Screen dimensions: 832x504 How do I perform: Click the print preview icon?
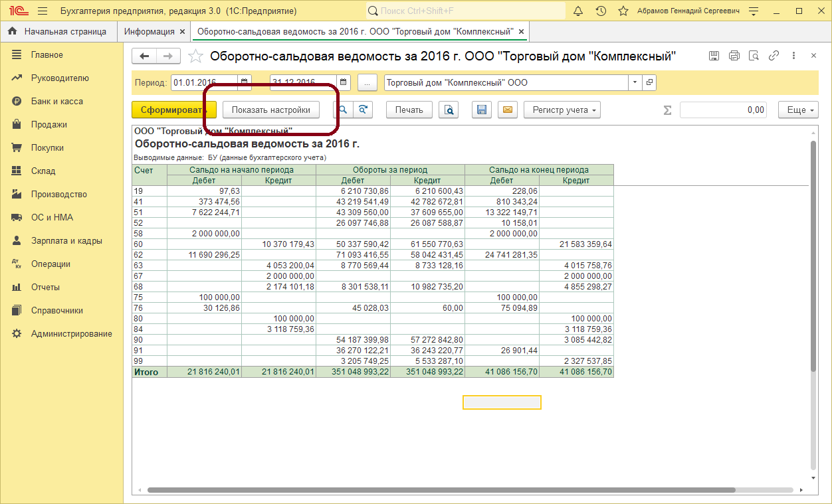pyautogui.click(x=449, y=110)
